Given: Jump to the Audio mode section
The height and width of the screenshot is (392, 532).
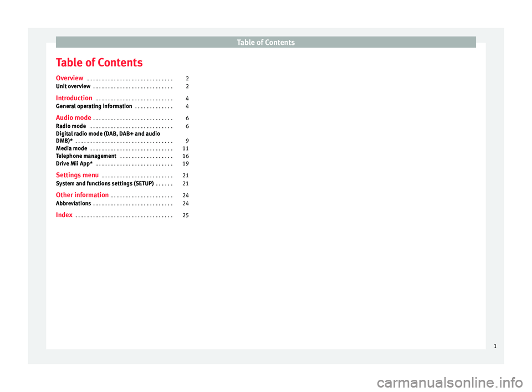Looking at the screenshot, I should pos(74,118).
